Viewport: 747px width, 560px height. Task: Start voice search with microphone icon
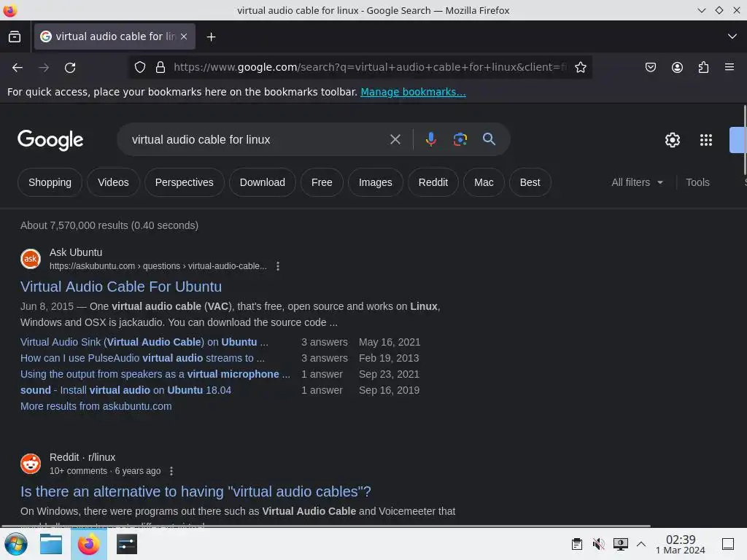(430, 139)
